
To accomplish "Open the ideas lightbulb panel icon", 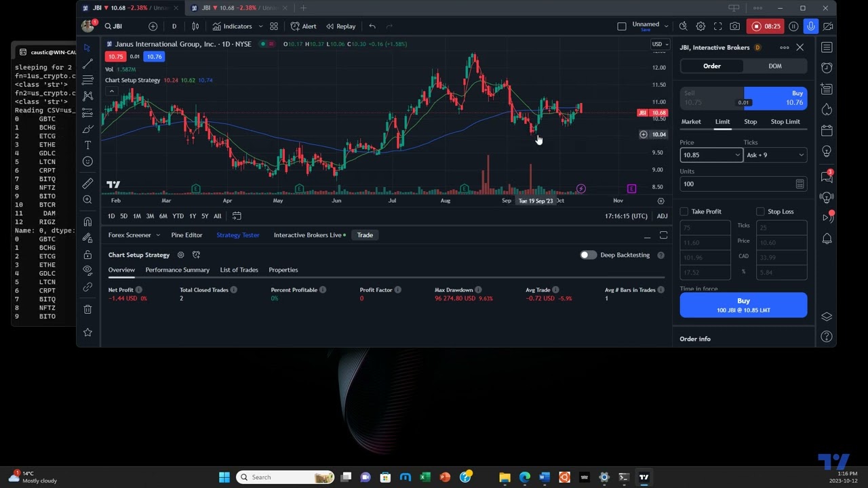I will [x=827, y=151].
